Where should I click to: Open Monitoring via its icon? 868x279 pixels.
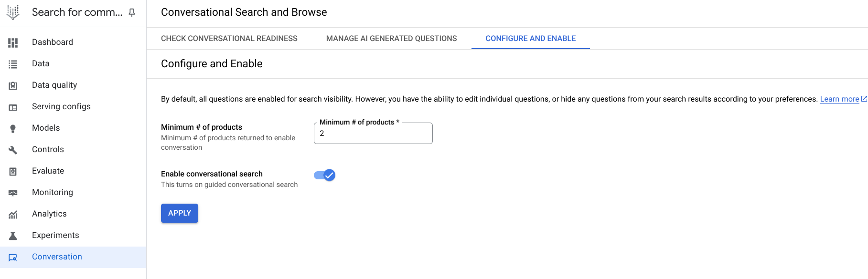pyautogui.click(x=13, y=193)
